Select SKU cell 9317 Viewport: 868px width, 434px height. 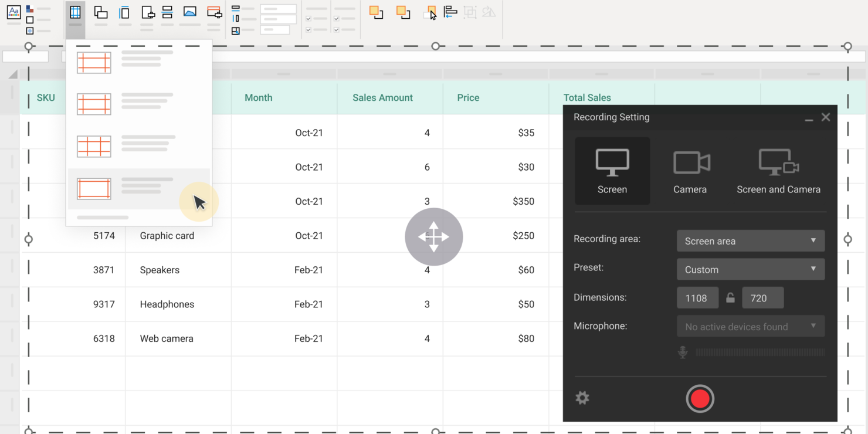73,304
